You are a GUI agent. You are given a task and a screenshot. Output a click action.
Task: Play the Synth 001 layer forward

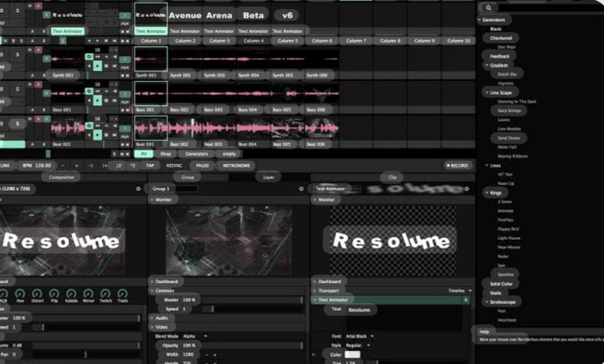pos(97,66)
